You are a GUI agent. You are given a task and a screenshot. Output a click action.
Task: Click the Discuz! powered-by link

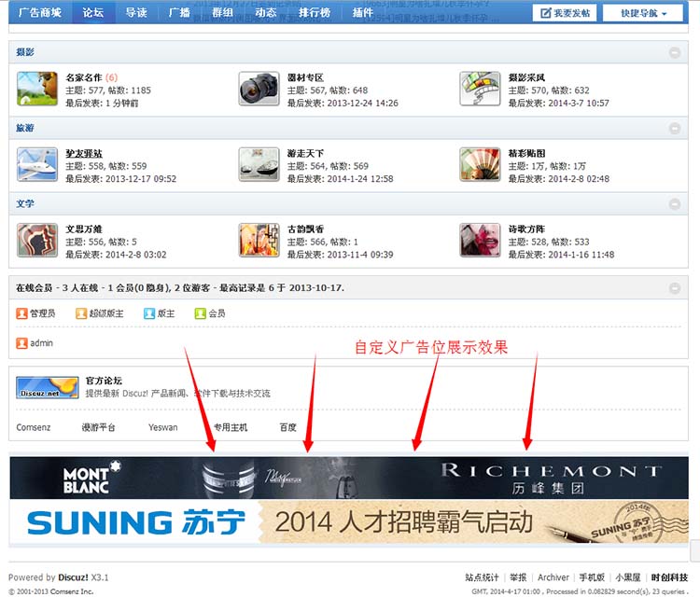pos(73,577)
